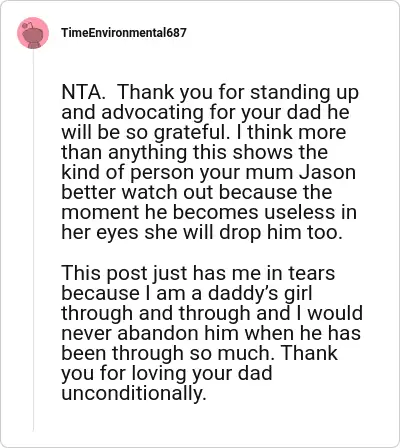Visit the TimeEnvironmental687 user profile

point(124,33)
